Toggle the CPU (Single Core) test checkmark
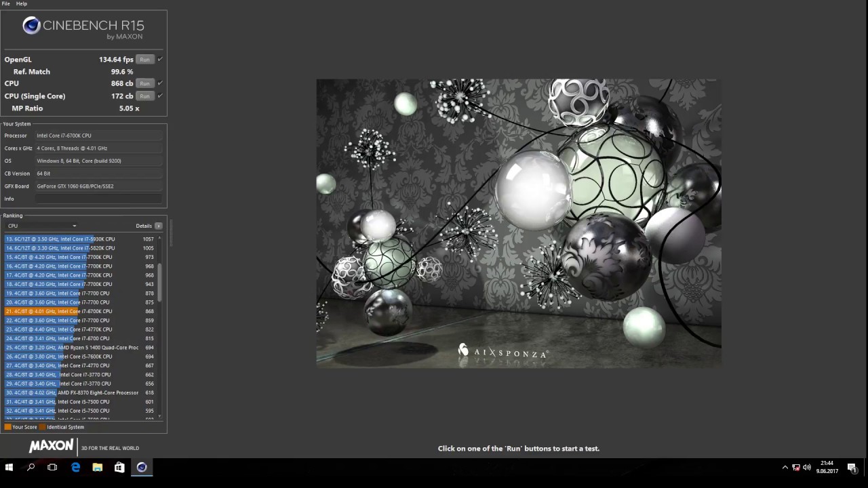The width and height of the screenshot is (868, 488). point(160,96)
